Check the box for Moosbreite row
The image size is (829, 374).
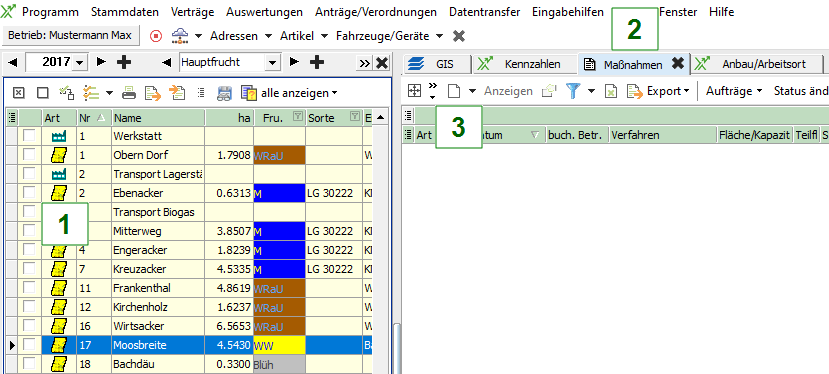pos(29,345)
